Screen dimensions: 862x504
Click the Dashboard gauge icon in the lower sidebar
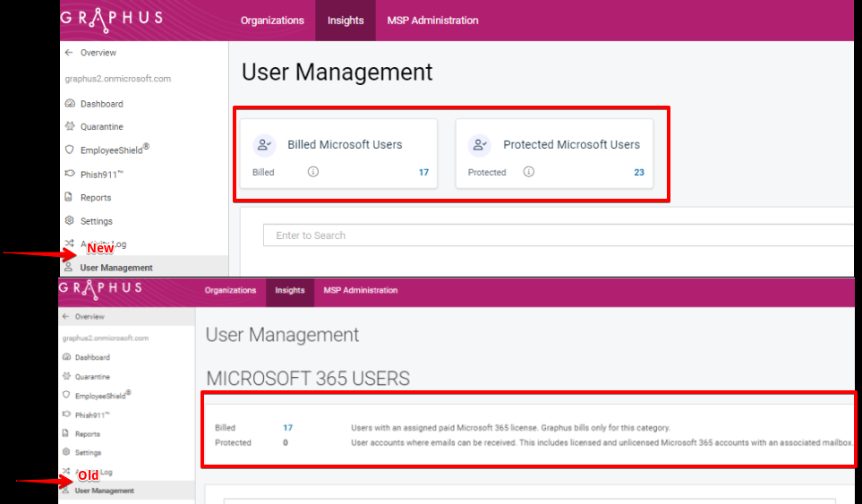click(x=66, y=356)
